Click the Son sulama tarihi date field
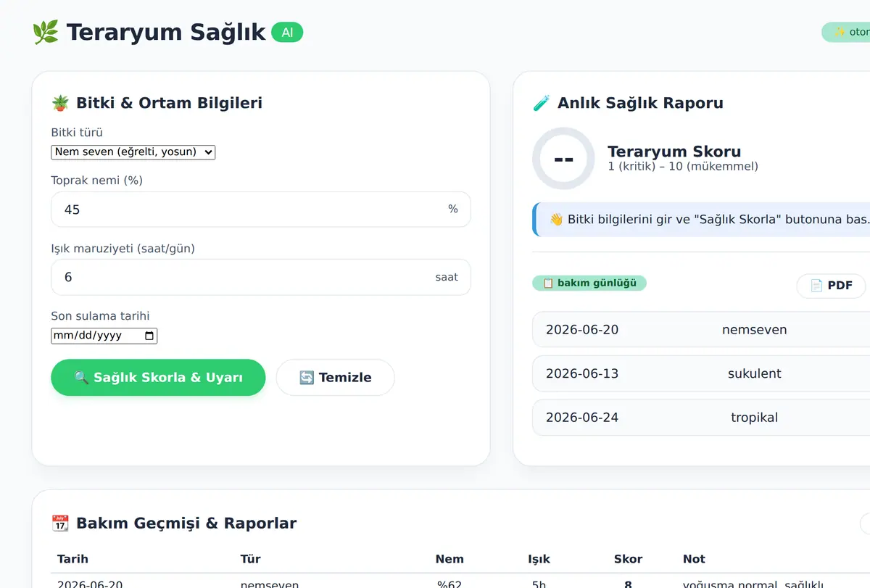This screenshot has height=588, width=870. pyautogui.click(x=104, y=336)
